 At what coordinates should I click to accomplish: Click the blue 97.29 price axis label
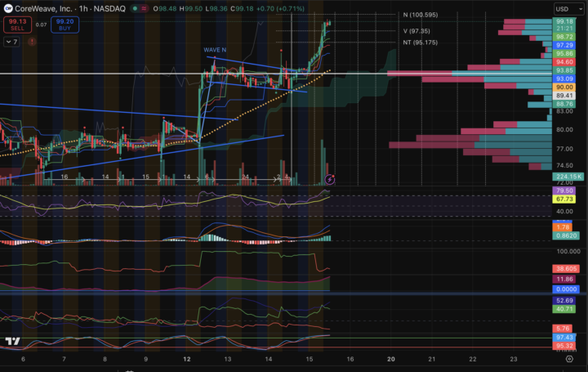point(564,45)
